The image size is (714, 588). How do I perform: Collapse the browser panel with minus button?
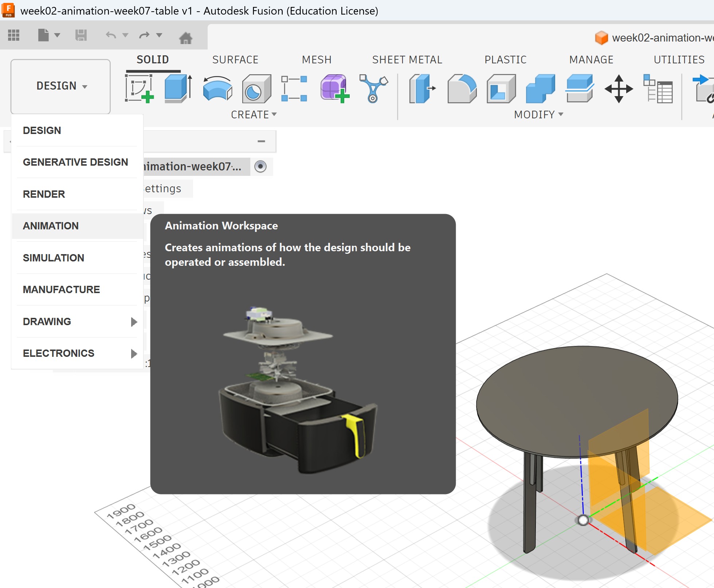[261, 141]
